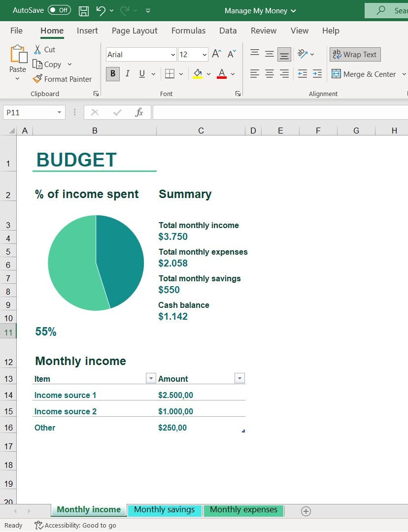Click the Cut scissors button

[x=44, y=50]
